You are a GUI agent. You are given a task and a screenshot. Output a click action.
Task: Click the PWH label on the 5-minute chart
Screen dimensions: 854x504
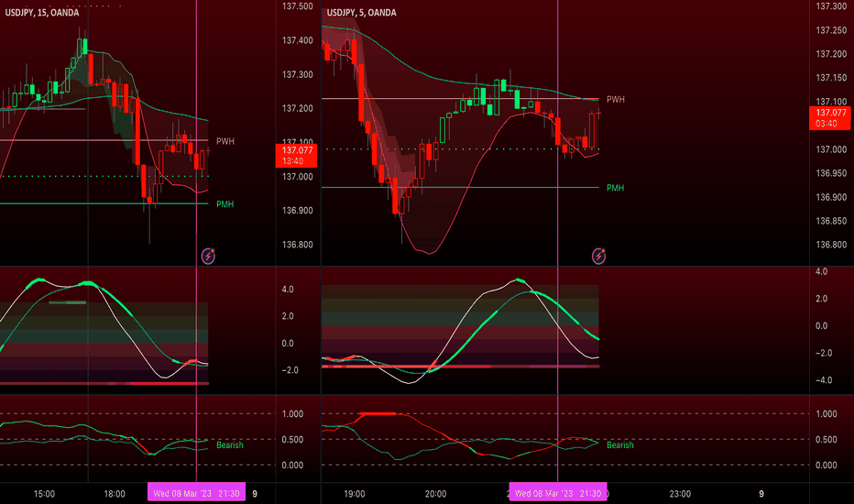(x=616, y=99)
